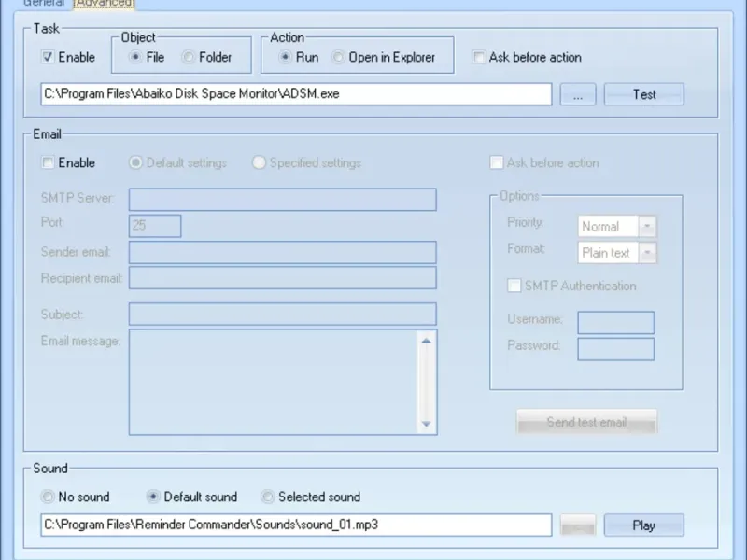The height and width of the screenshot is (560, 747).
Task: Click the Test button
Action: pyautogui.click(x=644, y=94)
